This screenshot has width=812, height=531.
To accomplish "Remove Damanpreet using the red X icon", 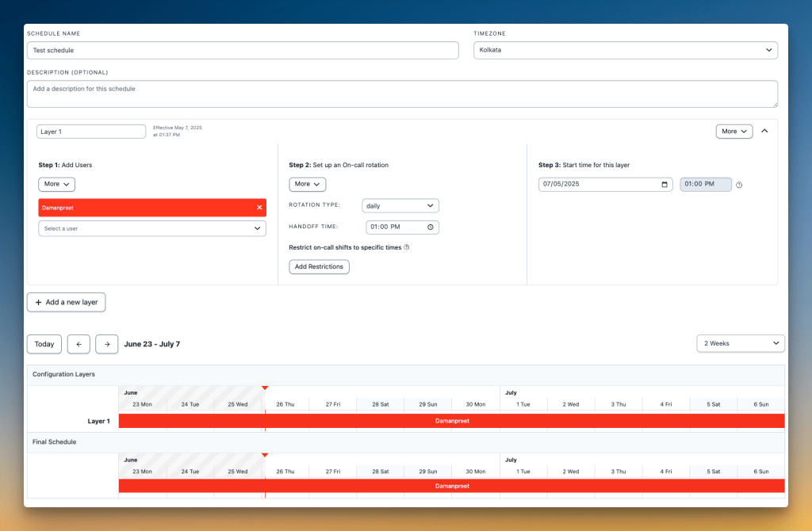I will click(258, 207).
